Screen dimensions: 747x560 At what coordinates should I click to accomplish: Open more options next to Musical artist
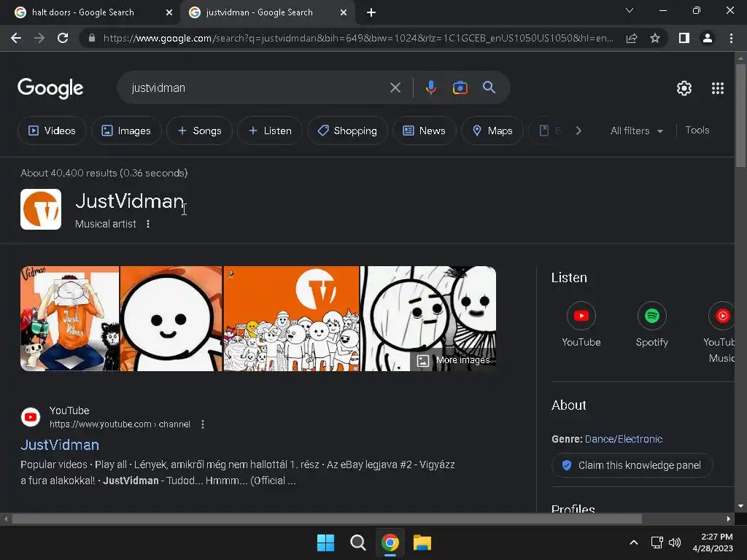pos(148,224)
